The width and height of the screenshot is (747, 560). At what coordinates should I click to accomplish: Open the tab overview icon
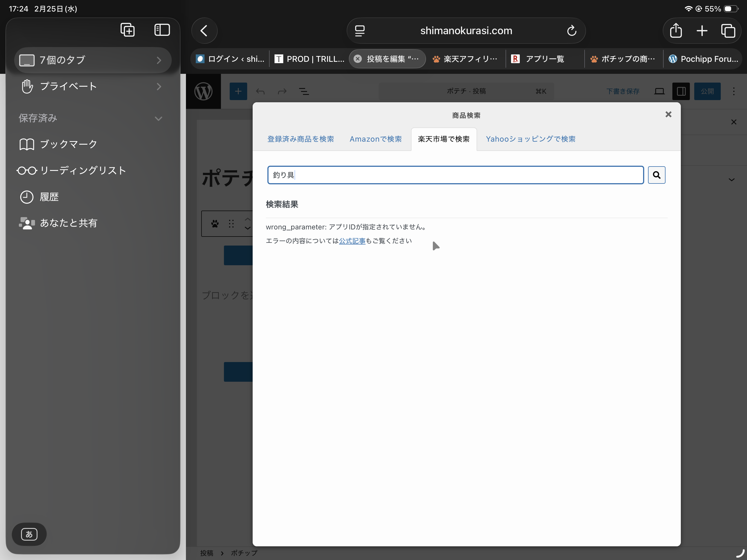728,31
